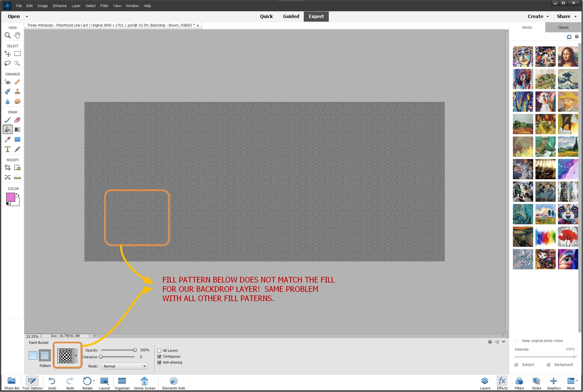Open the Mode Normal dropdown
This screenshot has width=583, height=392.
coord(124,366)
